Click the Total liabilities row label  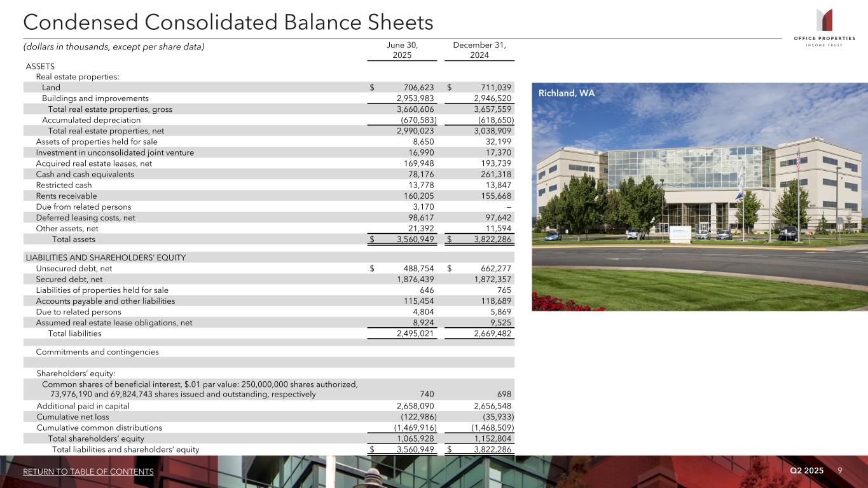pyautogui.click(x=74, y=334)
